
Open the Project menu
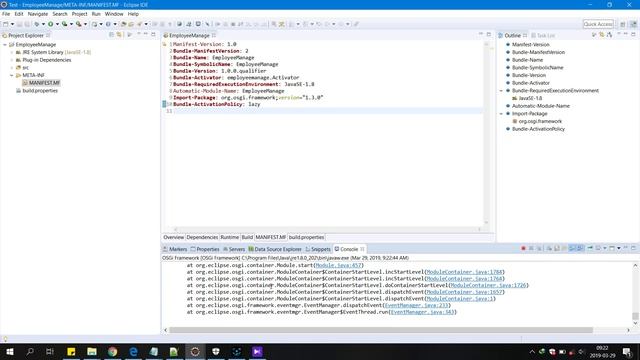click(x=80, y=14)
